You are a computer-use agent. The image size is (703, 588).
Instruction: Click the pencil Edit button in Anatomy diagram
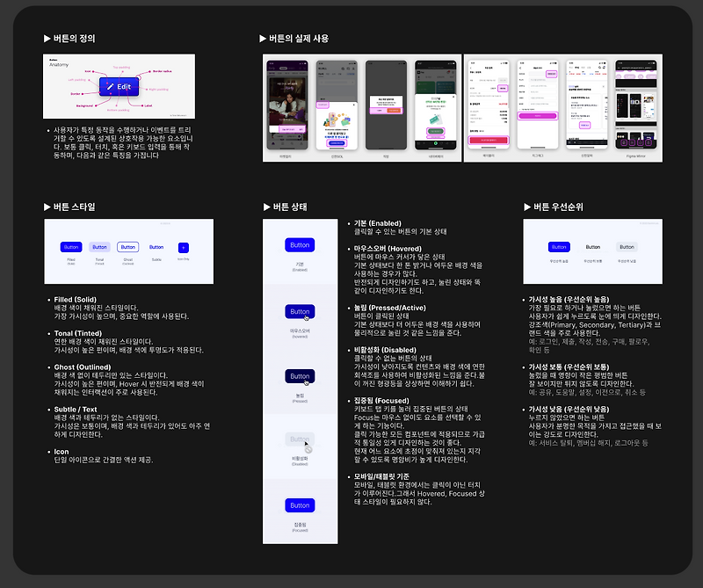point(119,86)
